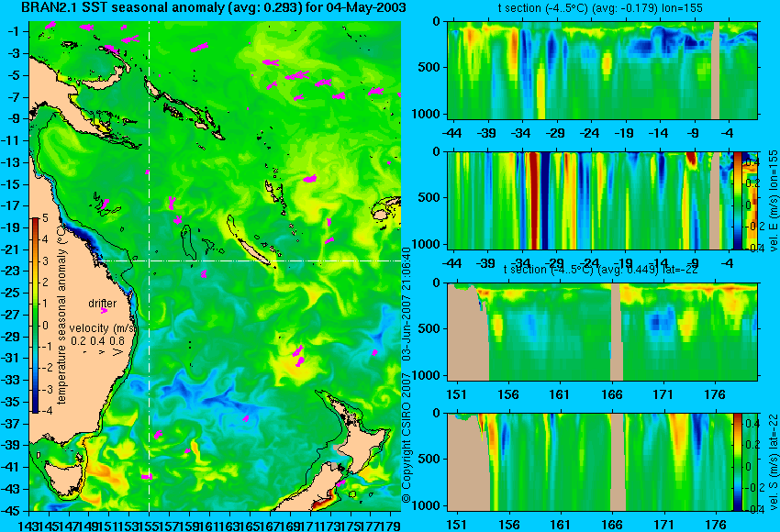Image resolution: width=780 pixels, height=532 pixels.
Task: Click the "BRAN2.1 SST seasonal anomaly" map title
Action: pos(214,7)
